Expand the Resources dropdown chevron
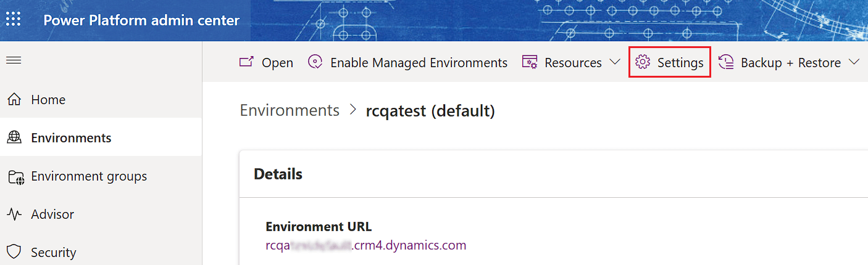Viewport: 868px width, 265px height. pos(614,62)
